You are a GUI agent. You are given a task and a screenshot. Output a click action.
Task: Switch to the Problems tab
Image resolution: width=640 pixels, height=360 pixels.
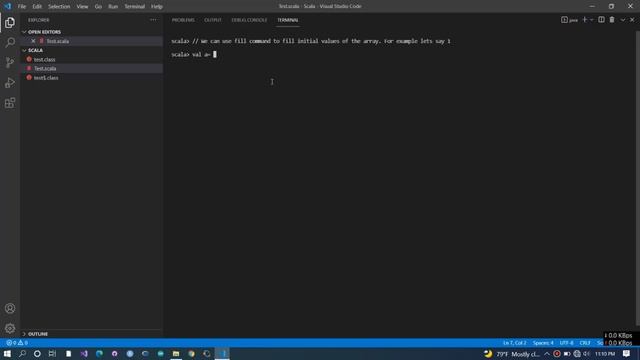[x=183, y=20]
